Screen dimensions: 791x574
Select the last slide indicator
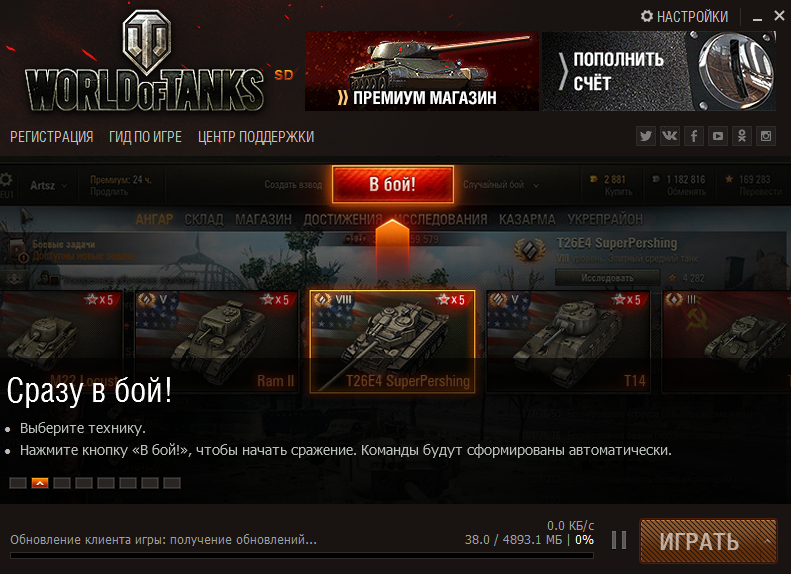pyautogui.click(x=172, y=483)
